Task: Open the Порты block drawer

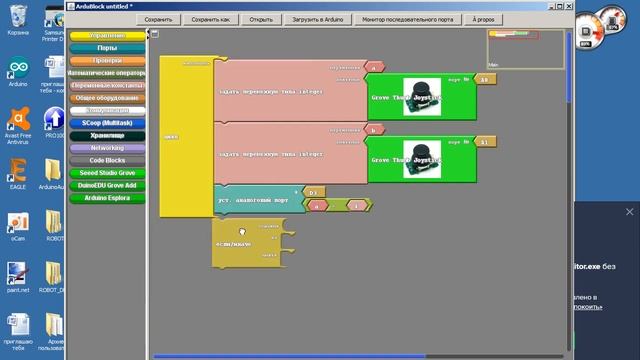Action: coord(107,48)
